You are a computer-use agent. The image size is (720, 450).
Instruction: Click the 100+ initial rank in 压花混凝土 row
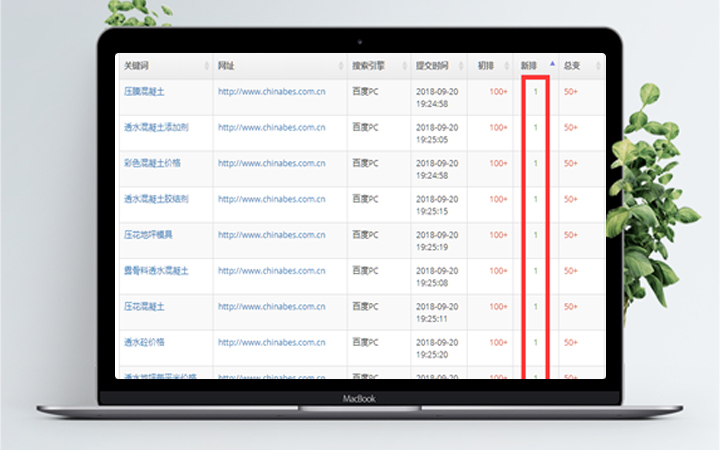point(498,306)
